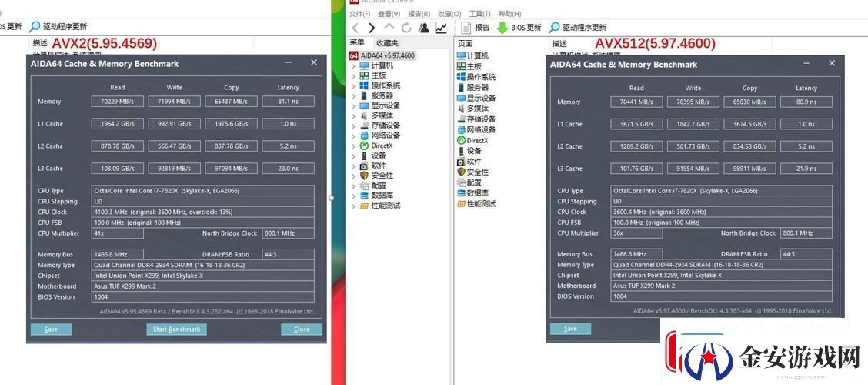Go back with the left arrow toolbar icon
The image size is (868, 385).
click(x=355, y=28)
